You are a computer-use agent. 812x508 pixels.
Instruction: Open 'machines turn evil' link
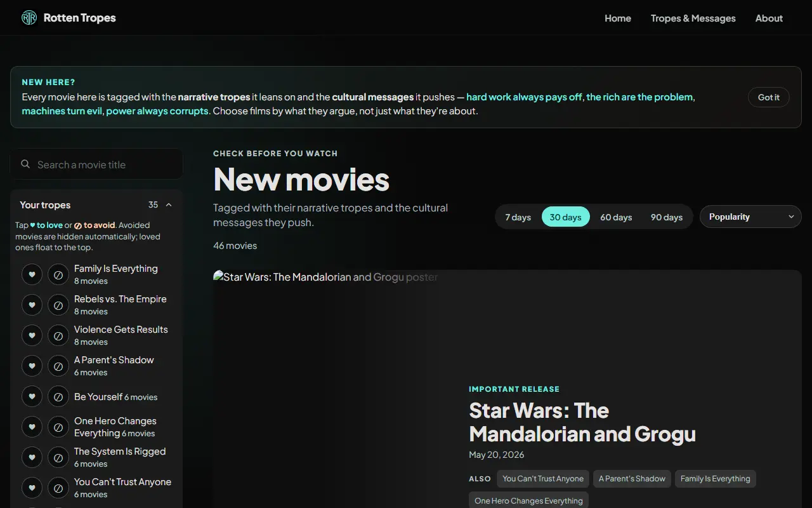tap(62, 111)
